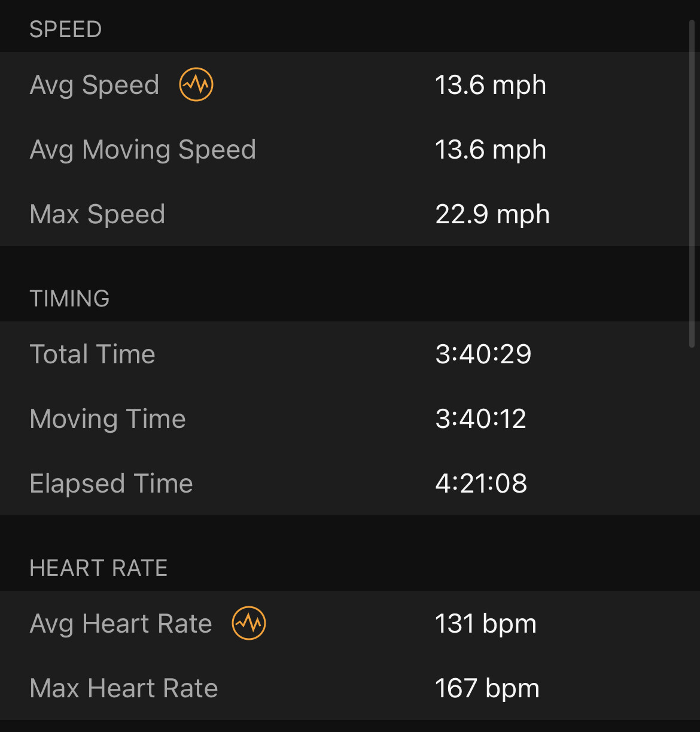Tap the 3:40:12 moving time value
Image resolution: width=700 pixels, height=732 pixels.
481,418
